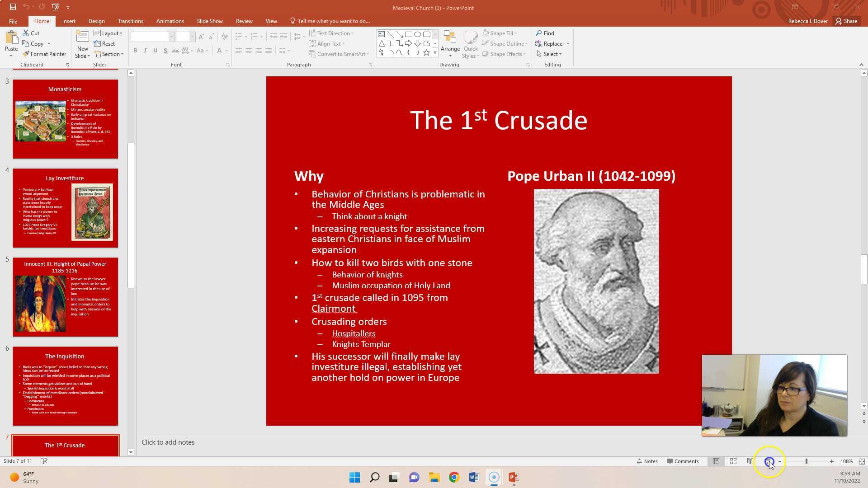Click the zoom slider handle

806,461
